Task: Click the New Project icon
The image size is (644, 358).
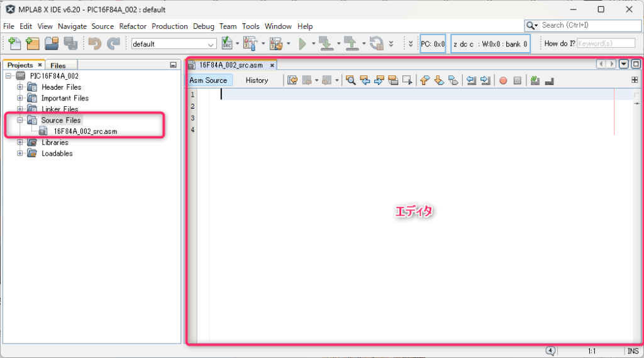Action: [33, 43]
